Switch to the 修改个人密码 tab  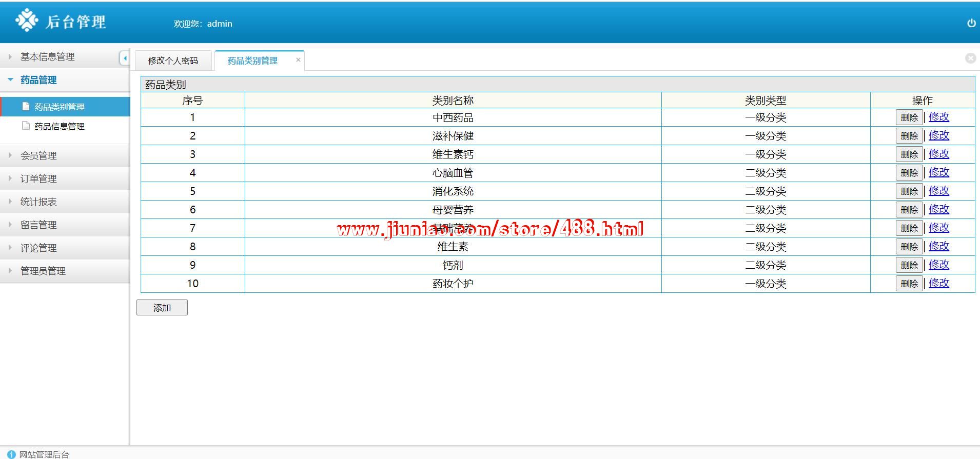click(173, 61)
